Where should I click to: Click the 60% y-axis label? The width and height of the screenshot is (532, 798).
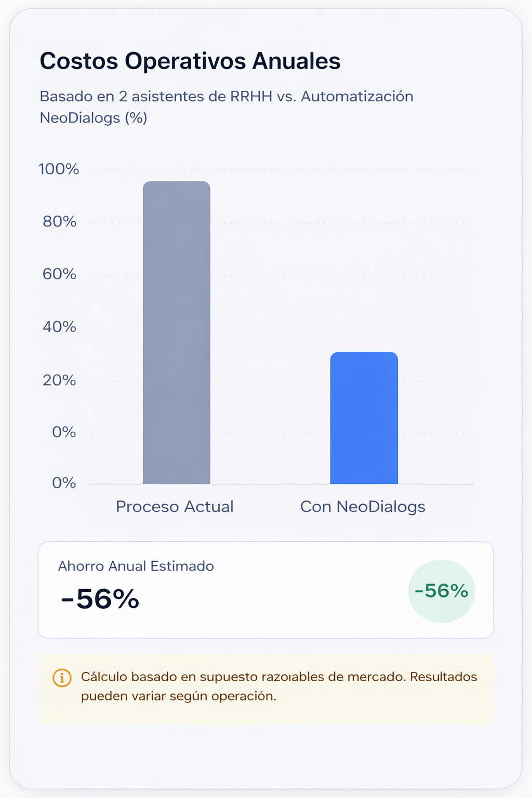tap(60, 274)
